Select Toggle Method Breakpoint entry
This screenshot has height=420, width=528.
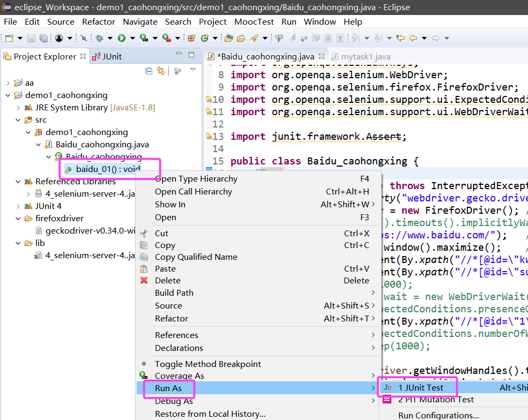[x=258, y=364]
